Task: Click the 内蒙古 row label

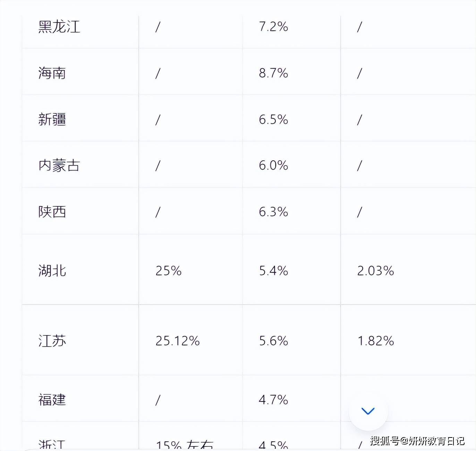Action: [59, 165]
